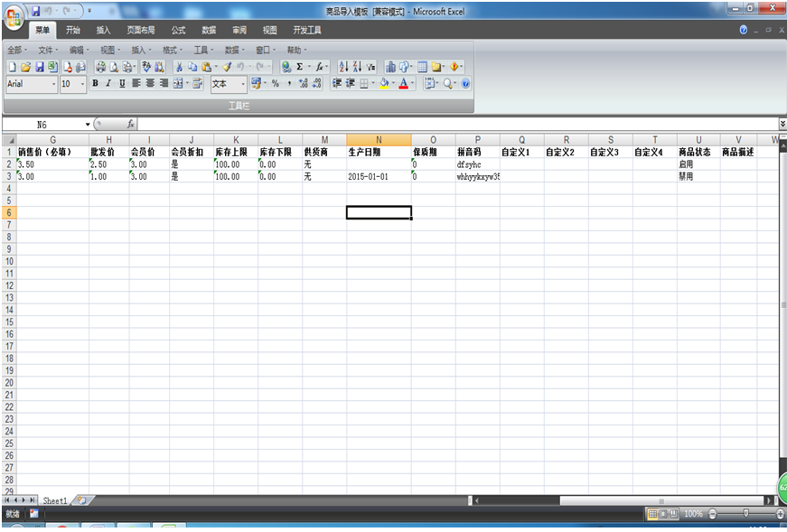Toggle underline formatting in the toolbar
This screenshot has height=532, width=787.
pos(122,83)
